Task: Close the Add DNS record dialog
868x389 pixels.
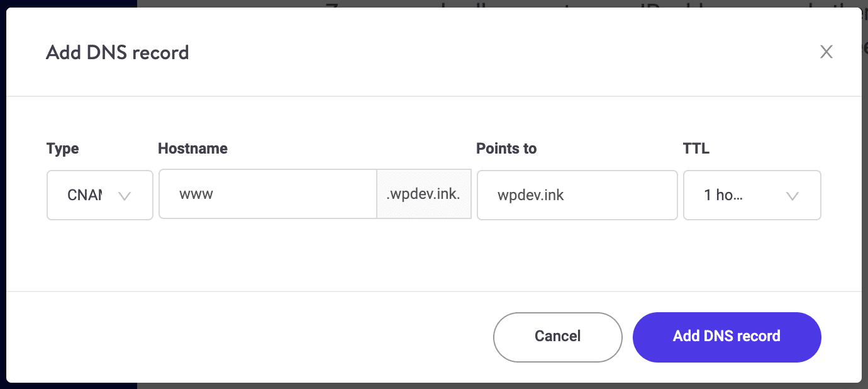Action: point(826,52)
